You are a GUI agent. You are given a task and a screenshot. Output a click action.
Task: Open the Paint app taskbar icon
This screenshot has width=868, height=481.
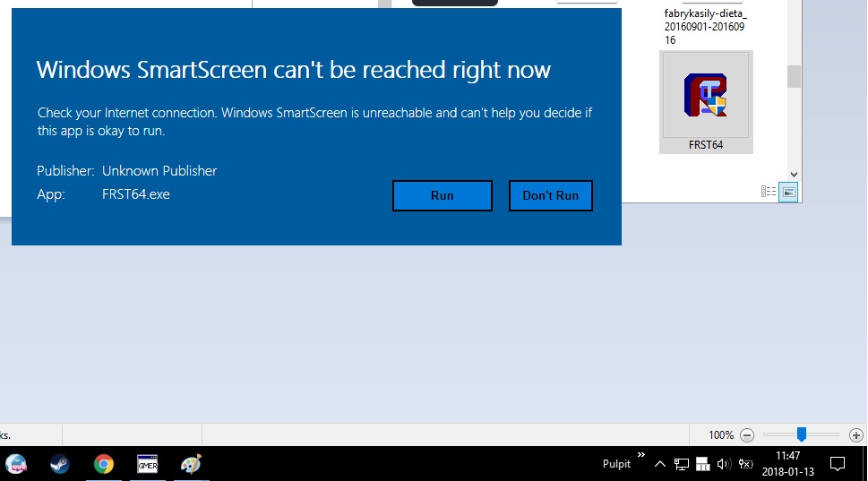tap(192, 464)
